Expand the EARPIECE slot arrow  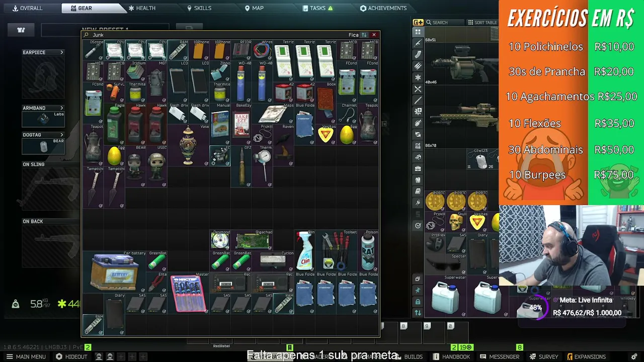pos(62,52)
